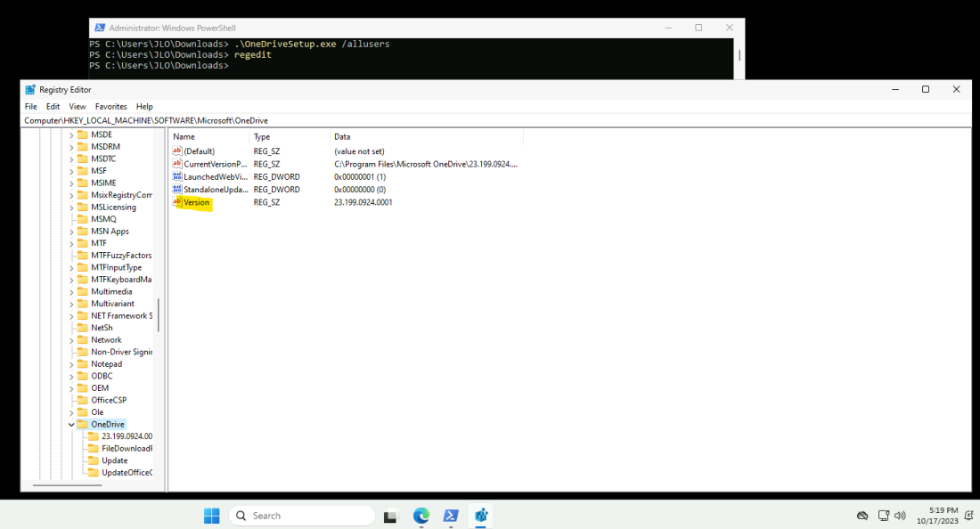Collapse the OneDrive registry key
980x529 pixels.
pyautogui.click(x=70, y=424)
